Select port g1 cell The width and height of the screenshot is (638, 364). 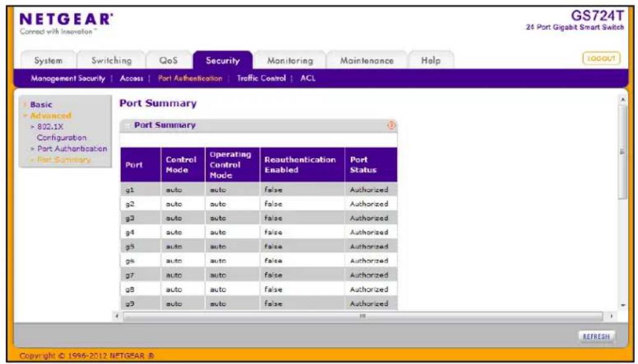tap(140, 190)
